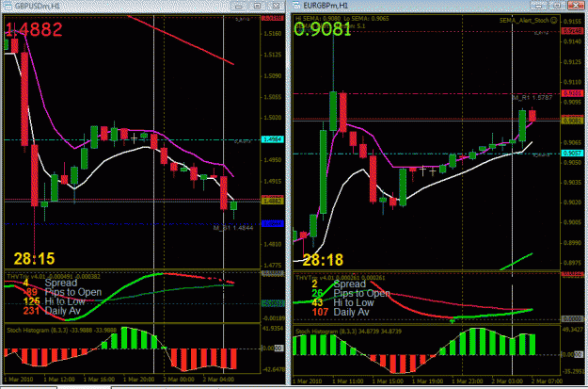Click the 1 Mar 16:00 time label on GBPUSD
The image size is (588, 389).
click(100, 380)
